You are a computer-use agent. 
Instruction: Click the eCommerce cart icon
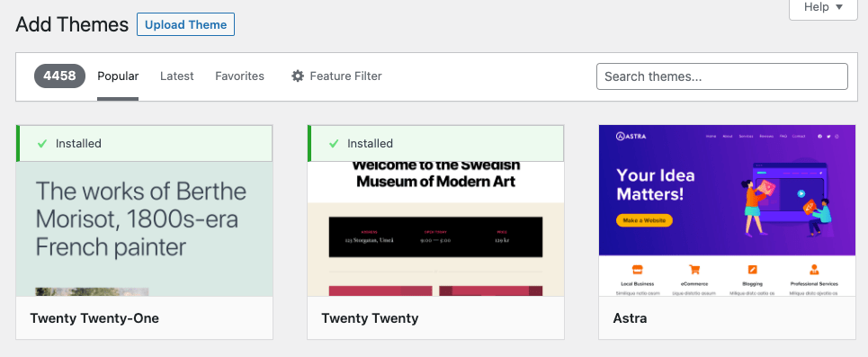coord(694,270)
